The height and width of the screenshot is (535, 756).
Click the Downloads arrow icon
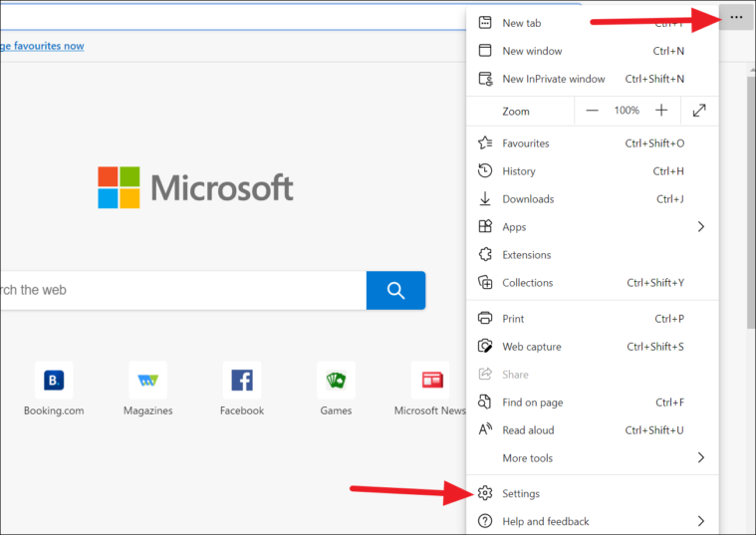click(485, 198)
